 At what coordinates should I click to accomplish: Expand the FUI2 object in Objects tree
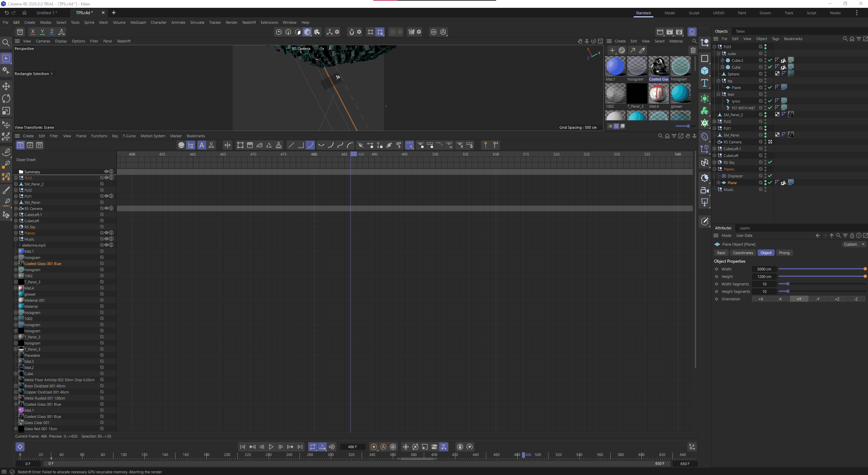(x=714, y=122)
